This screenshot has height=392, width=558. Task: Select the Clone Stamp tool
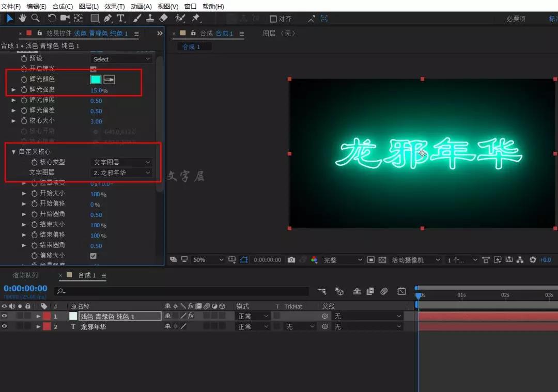pyautogui.click(x=150, y=18)
